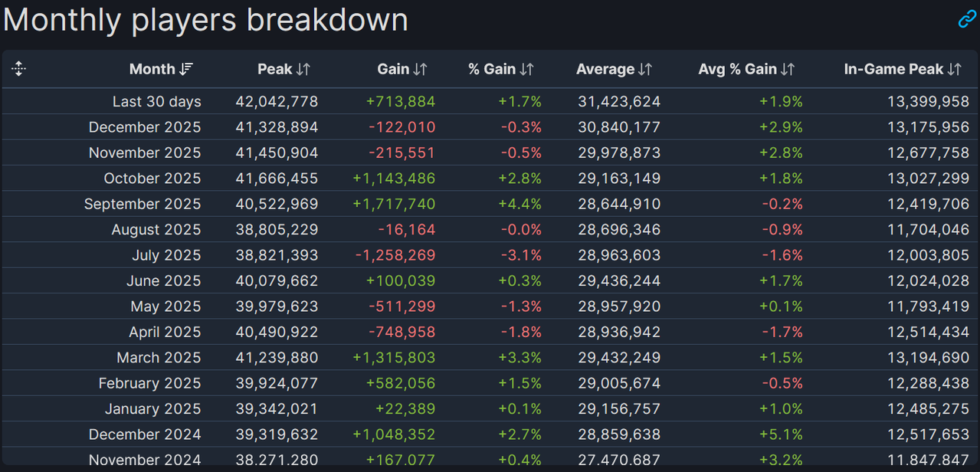The width and height of the screenshot is (980, 472).
Task: Select the February 2025 row label
Action: (150, 383)
